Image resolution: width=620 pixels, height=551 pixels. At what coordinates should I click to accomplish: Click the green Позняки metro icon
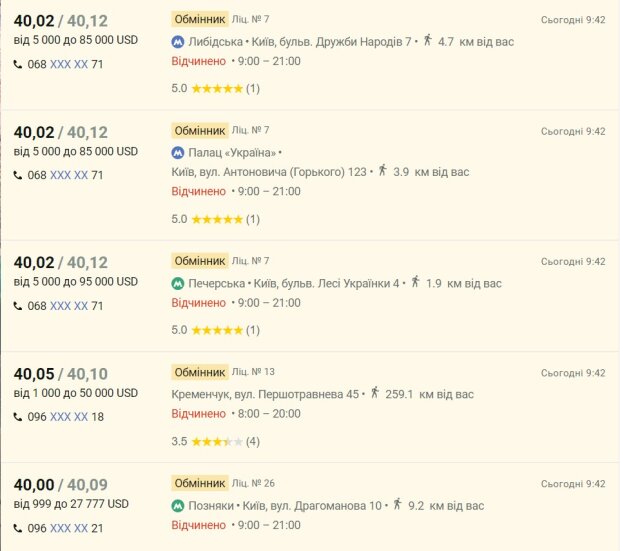[x=178, y=506]
